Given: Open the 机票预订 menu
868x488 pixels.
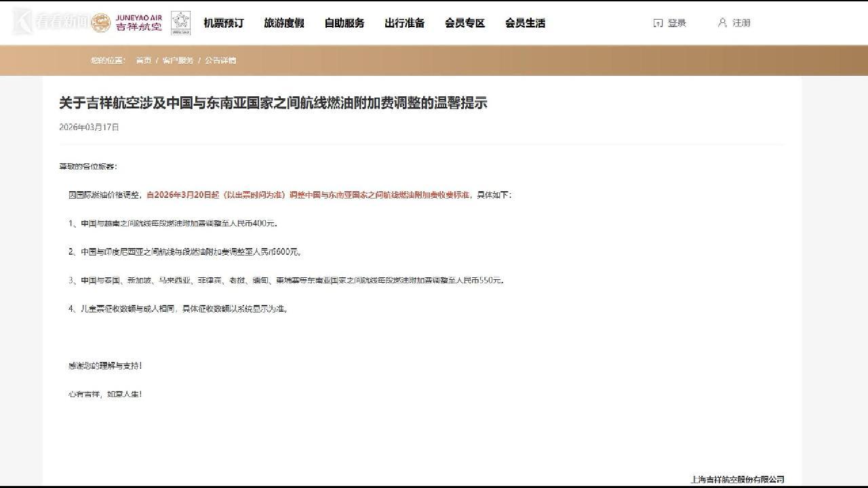Looking at the screenshot, I should tap(224, 23).
